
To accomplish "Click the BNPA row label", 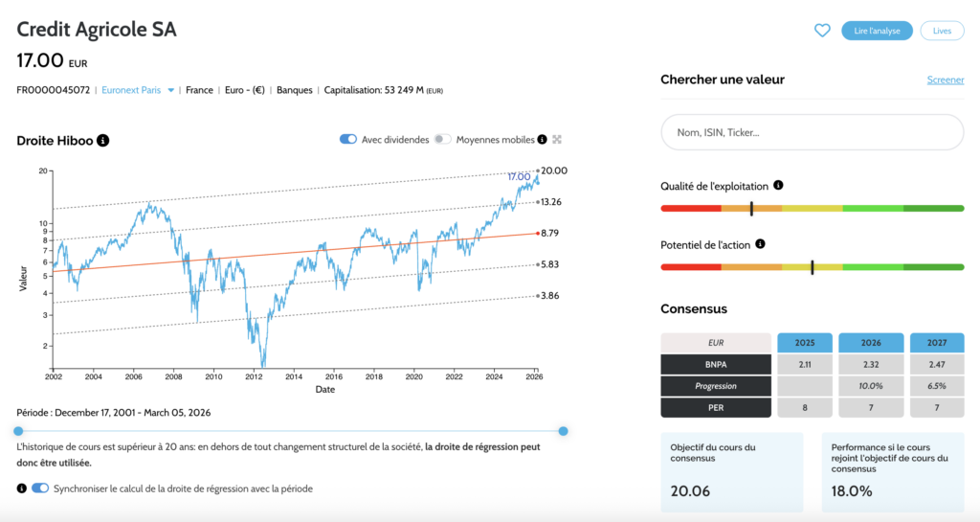I will tap(715, 364).
